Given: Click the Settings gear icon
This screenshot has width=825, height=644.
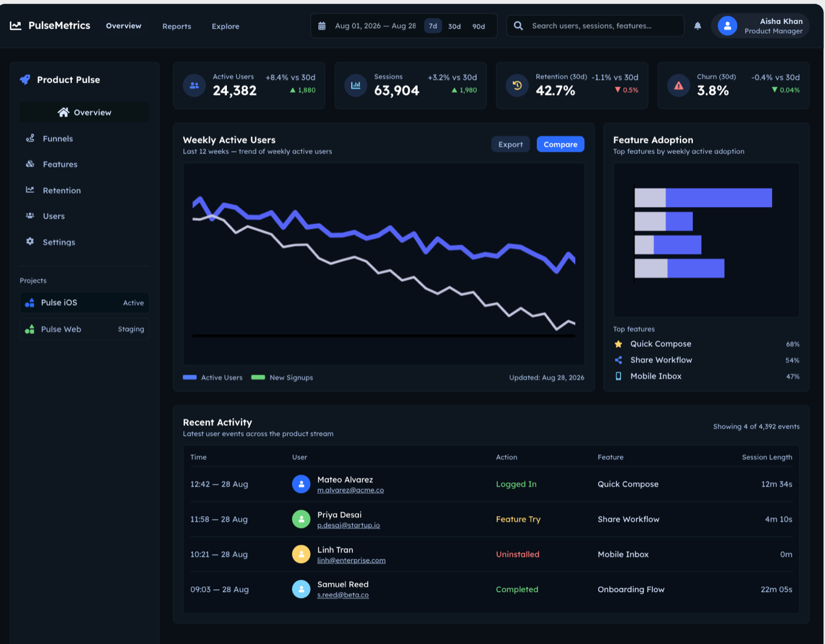Looking at the screenshot, I should tap(30, 242).
